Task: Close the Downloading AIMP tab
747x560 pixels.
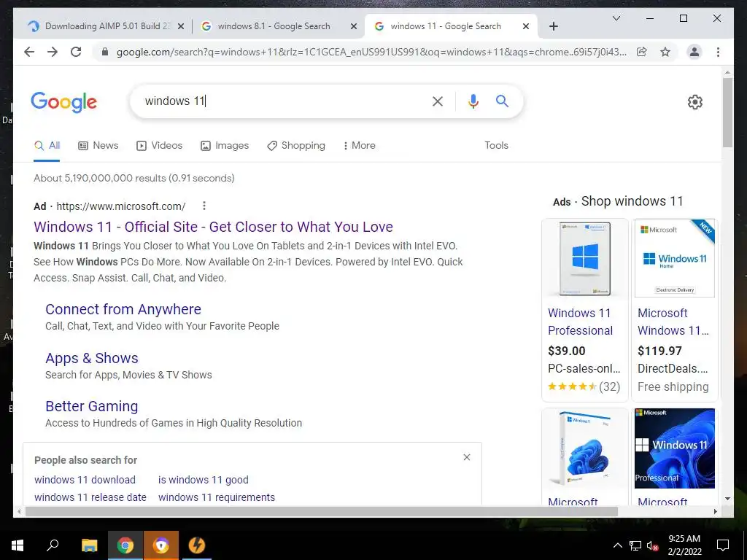Action: (x=181, y=26)
